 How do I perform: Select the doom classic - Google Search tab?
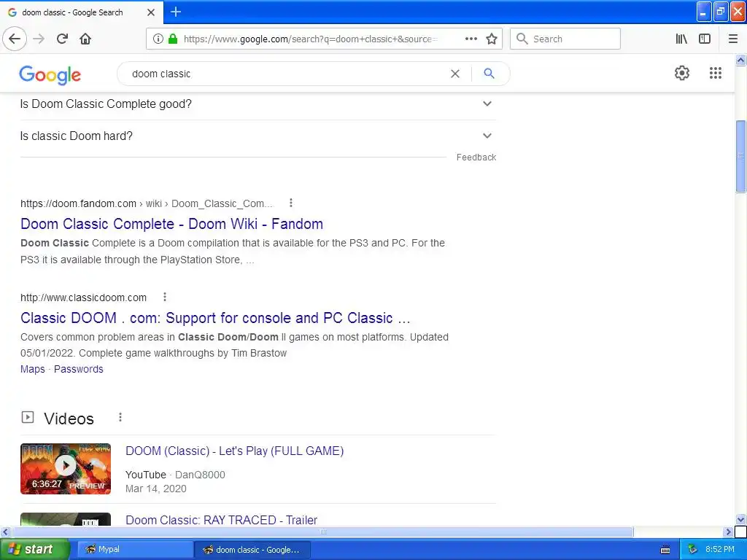pyautogui.click(x=82, y=12)
